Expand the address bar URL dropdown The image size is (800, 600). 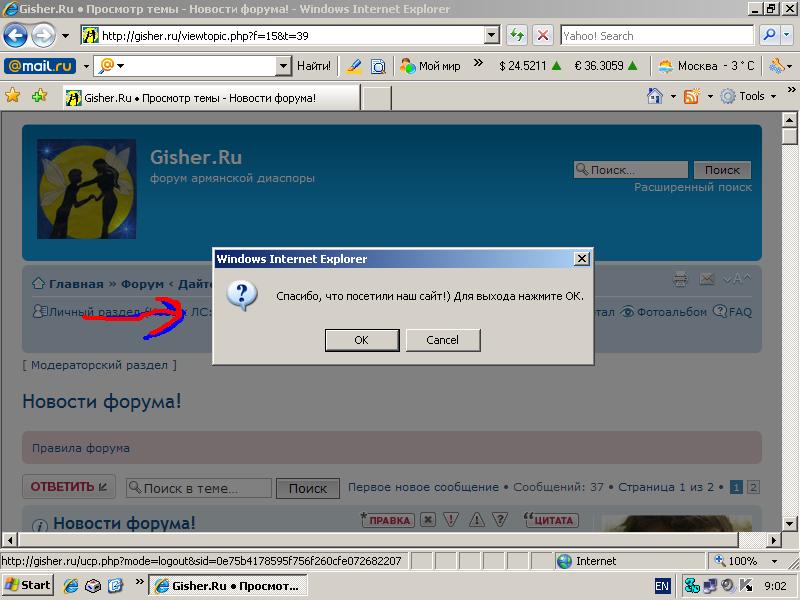click(491, 35)
